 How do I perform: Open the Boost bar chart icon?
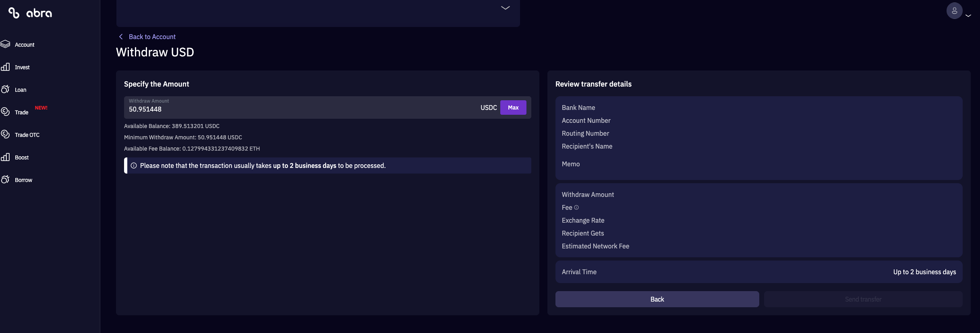tap(5, 157)
